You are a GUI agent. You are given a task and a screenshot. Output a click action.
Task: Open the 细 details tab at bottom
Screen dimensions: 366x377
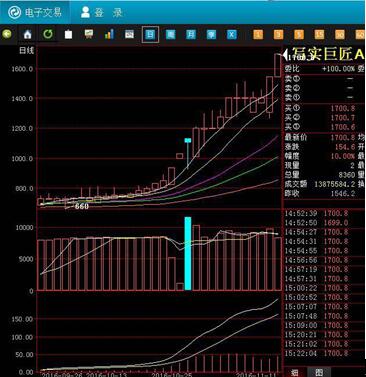(295, 372)
